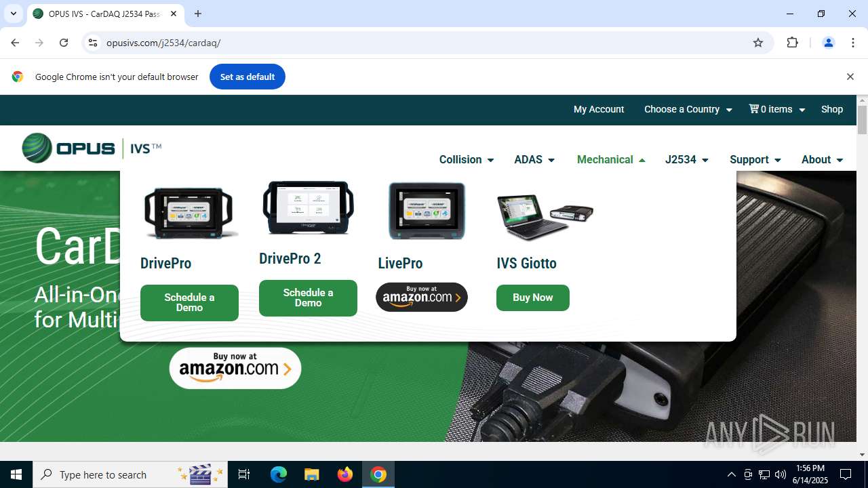This screenshot has height=488, width=868.
Task: Open File Explorer from taskbar
Action: (311, 474)
